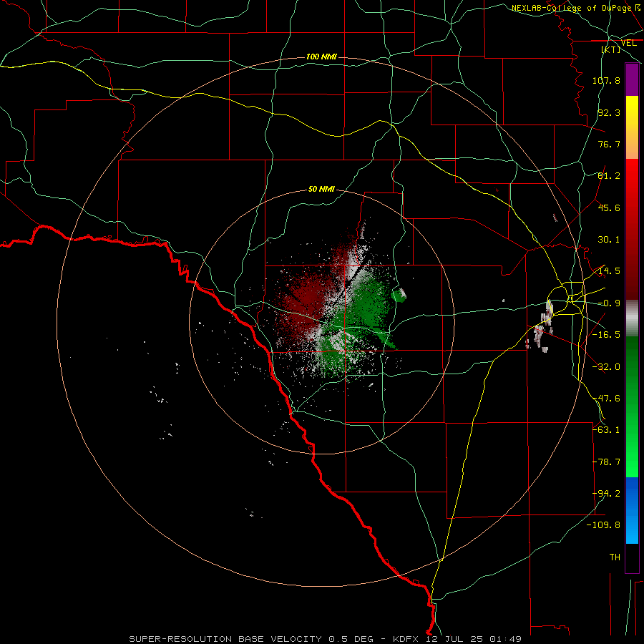
Task: Click the NEXLAB-College of DuPage credit text
Action: pyautogui.click(x=571, y=8)
